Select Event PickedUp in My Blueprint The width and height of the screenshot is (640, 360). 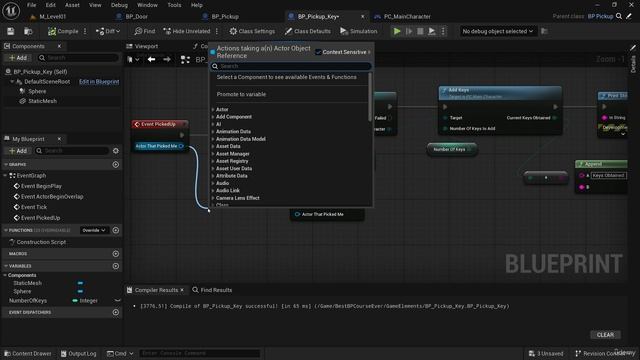pos(40,218)
